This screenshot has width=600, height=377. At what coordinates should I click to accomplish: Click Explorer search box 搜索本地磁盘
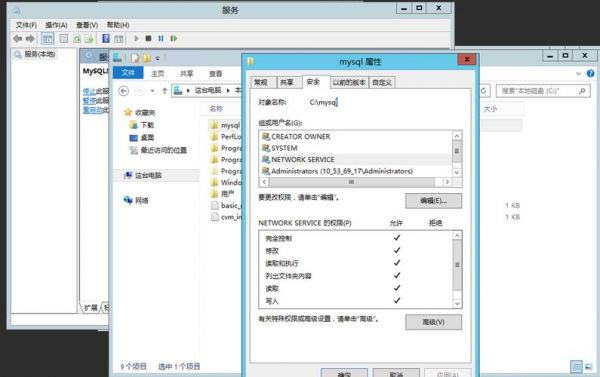(x=543, y=91)
